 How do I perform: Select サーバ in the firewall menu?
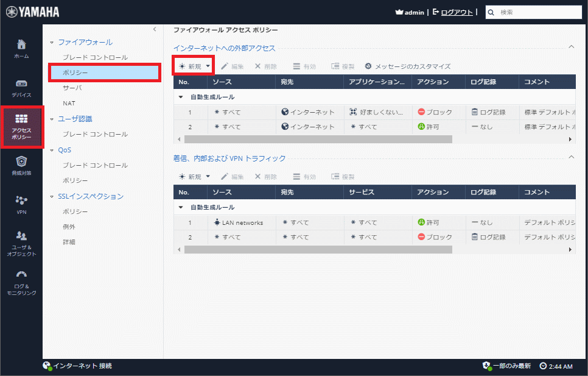(x=72, y=88)
